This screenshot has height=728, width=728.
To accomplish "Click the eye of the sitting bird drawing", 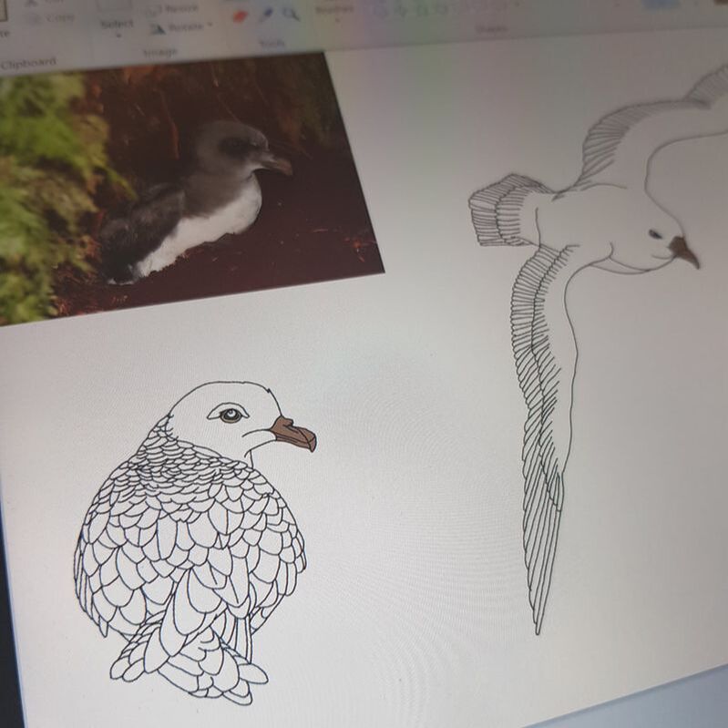I will point(231,415).
